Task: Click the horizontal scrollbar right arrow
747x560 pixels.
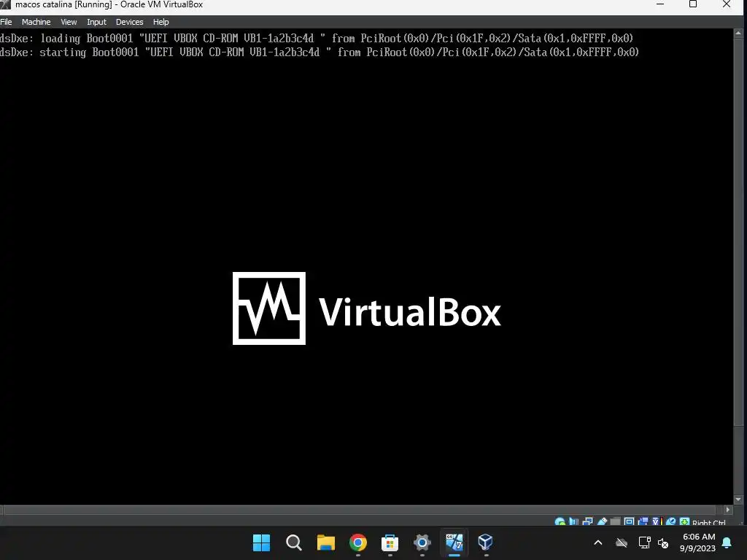Action: [727, 510]
